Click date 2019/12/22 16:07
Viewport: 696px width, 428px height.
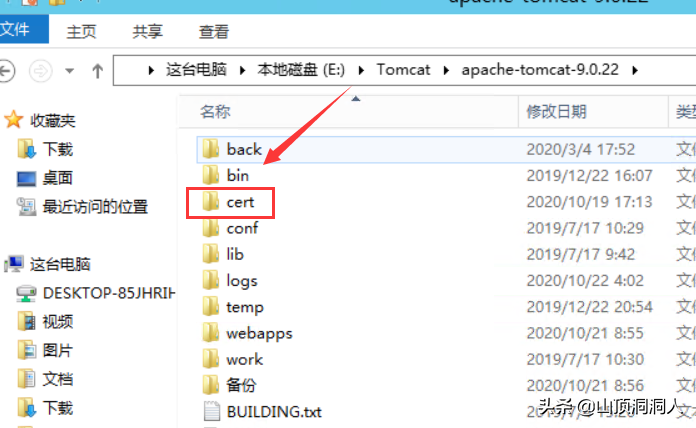point(589,176)
